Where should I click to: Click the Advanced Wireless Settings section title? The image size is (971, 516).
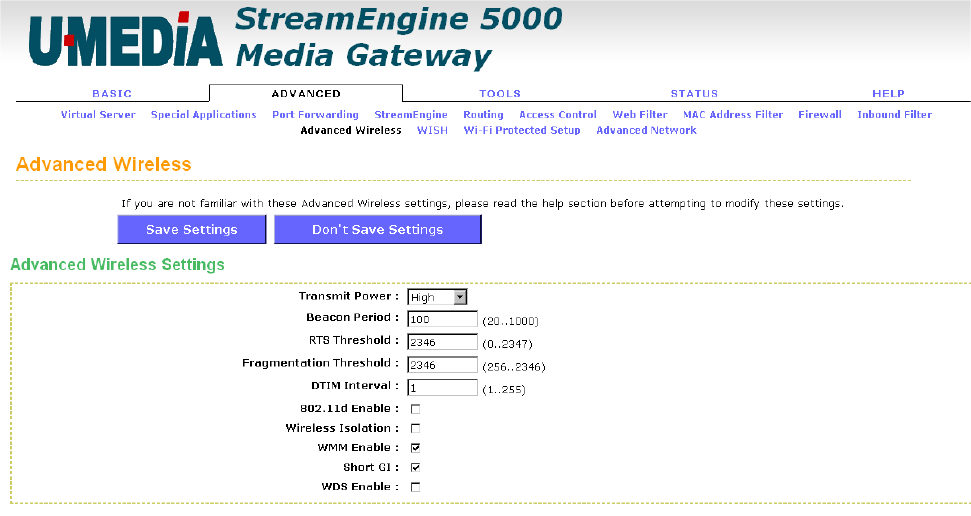(118, 265)
